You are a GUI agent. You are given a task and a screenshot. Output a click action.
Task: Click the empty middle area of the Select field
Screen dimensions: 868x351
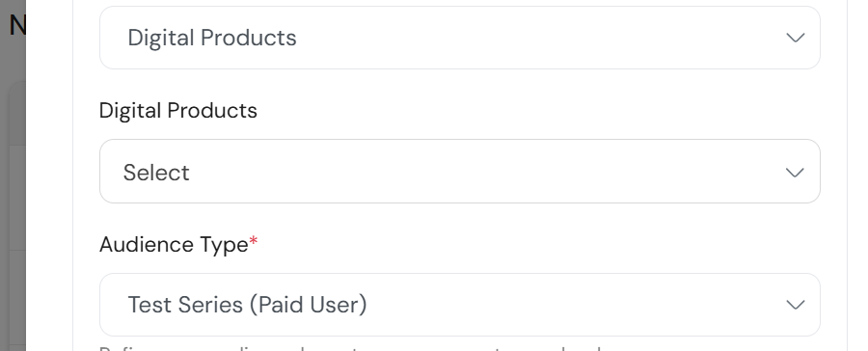coord(487,173)
